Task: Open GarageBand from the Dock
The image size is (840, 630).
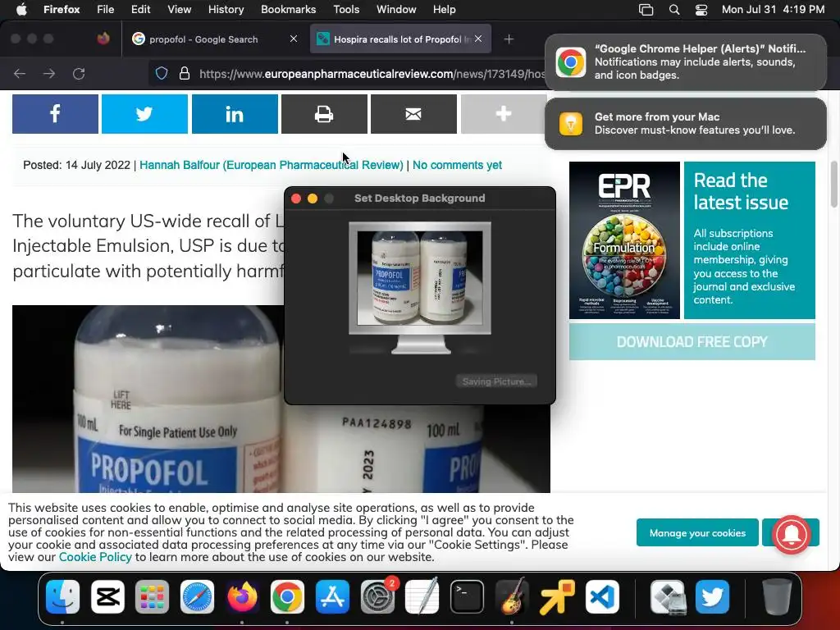Action: point(512,596)
